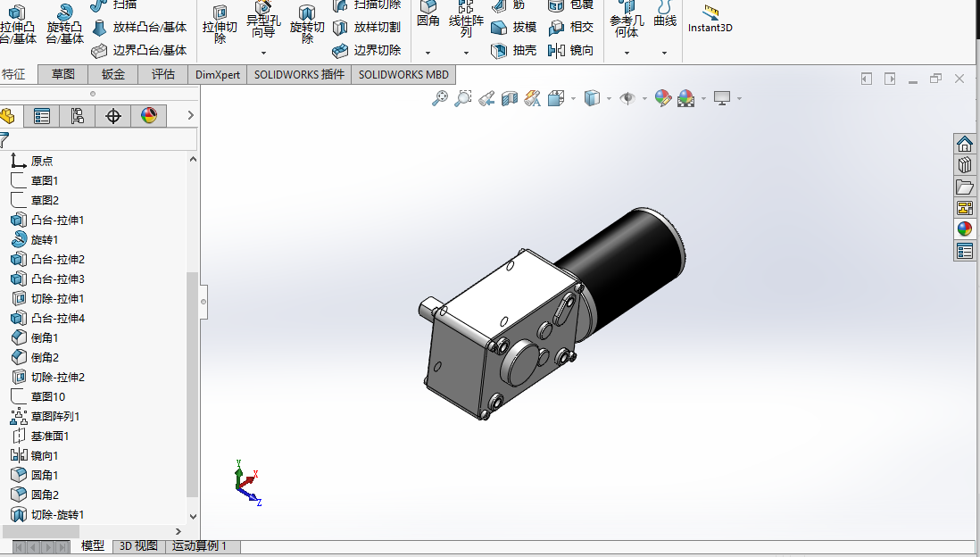The width and height of the screenshot is (980, 557).
Task: Click the Zoom to Area icon
Action: 463,98
